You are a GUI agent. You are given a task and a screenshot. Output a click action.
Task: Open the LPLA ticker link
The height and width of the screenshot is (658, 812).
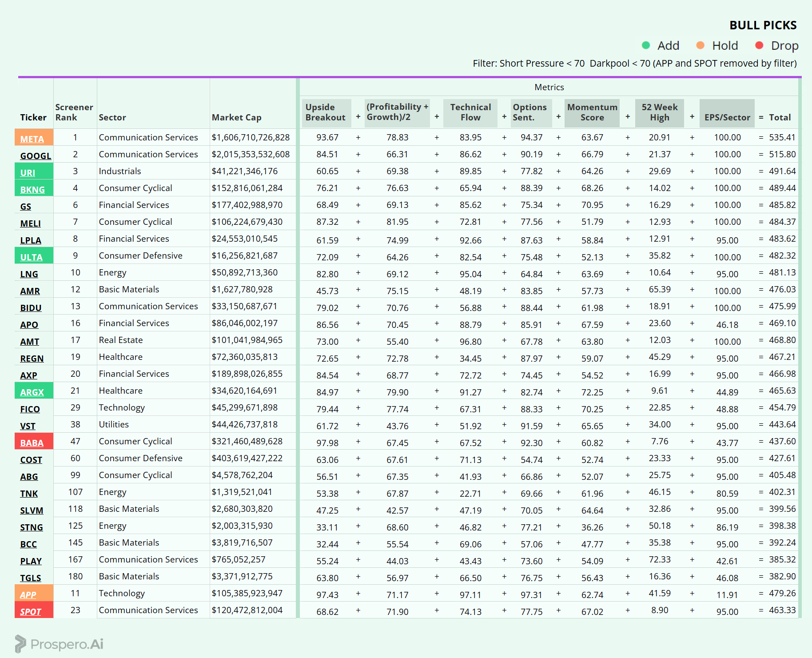[31, 240]
